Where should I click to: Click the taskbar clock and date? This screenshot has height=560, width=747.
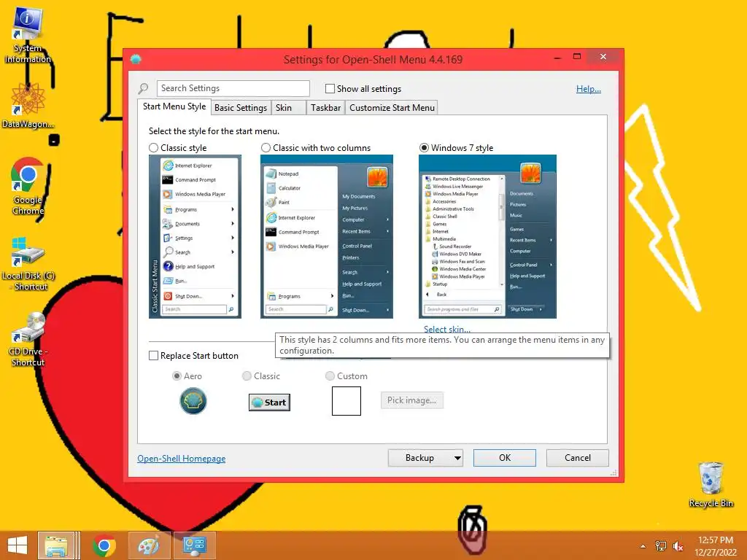[x=716, y=546]
